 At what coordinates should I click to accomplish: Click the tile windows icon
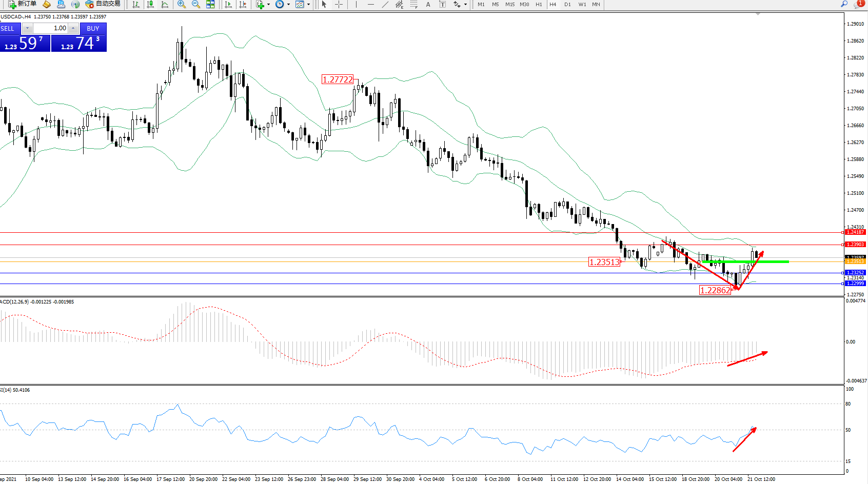[x=210, y=4]
